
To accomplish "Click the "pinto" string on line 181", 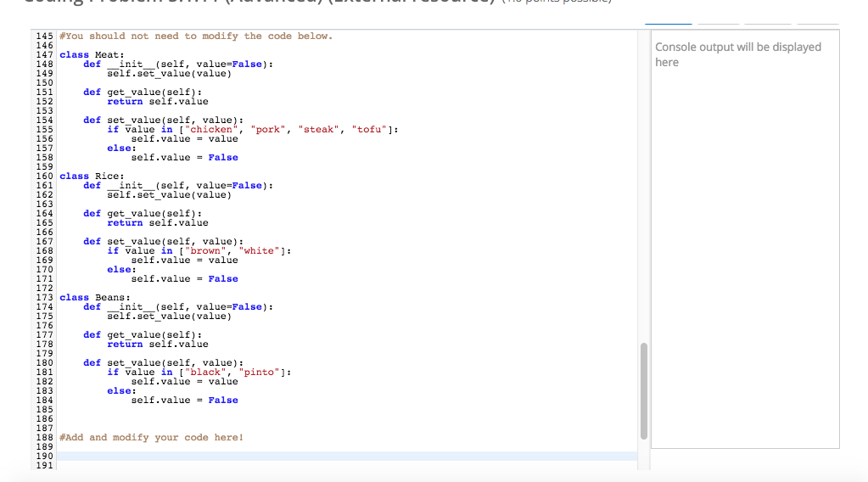I will [259, 372].
